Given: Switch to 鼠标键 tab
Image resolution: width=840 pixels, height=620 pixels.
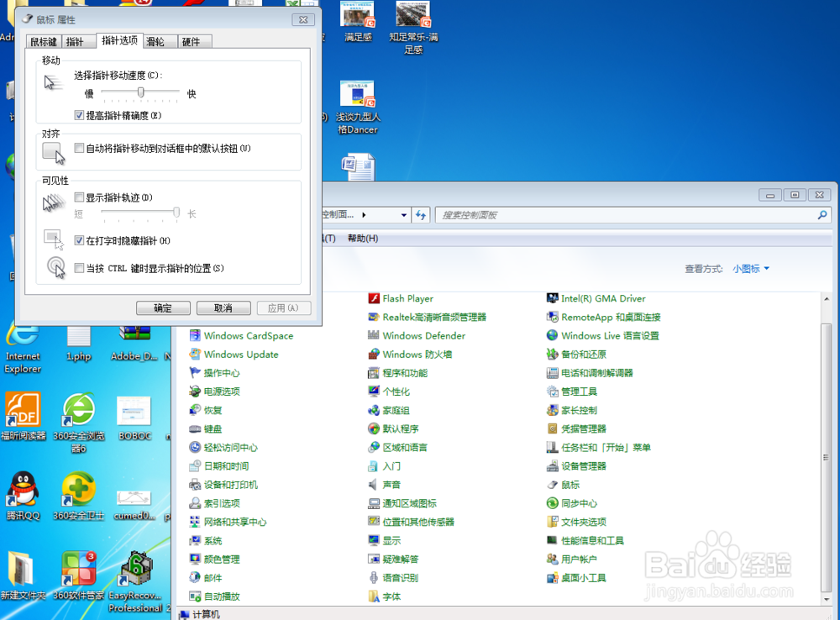Looking at the screenshot, I should (44, 41).
